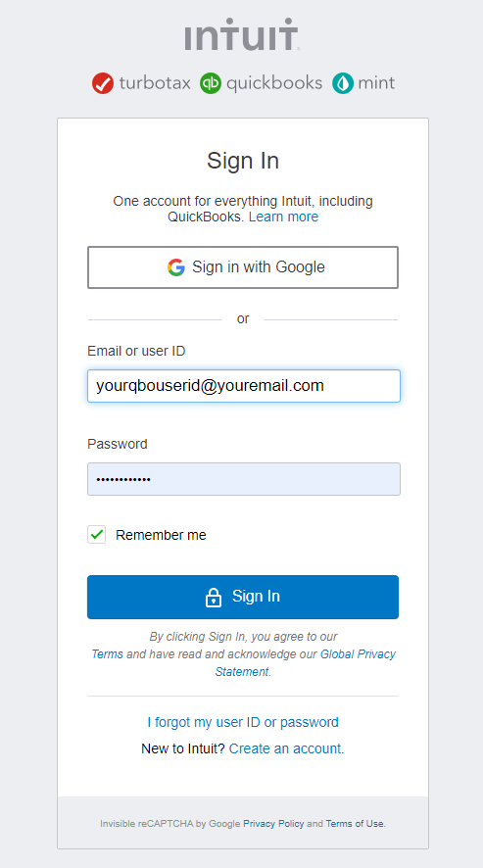Image resolution: width=483 pixels, height=868 pixels.
Task: Sign in with Google button
Action: [x=243, y=267]
